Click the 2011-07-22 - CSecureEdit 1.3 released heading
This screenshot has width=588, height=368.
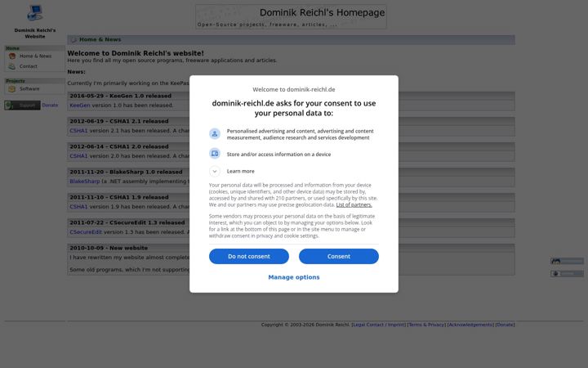[127, 222]
